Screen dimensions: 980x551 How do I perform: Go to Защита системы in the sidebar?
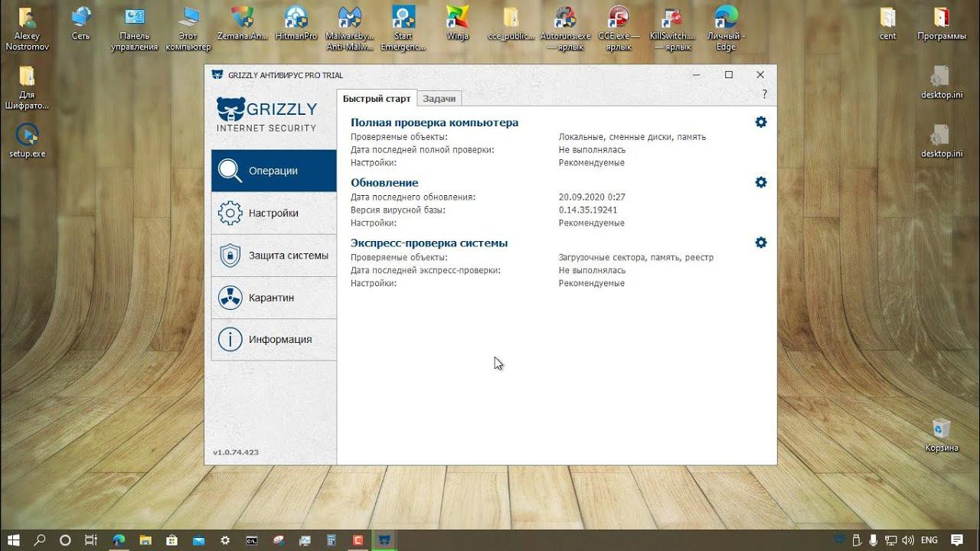tap(274, 256)
